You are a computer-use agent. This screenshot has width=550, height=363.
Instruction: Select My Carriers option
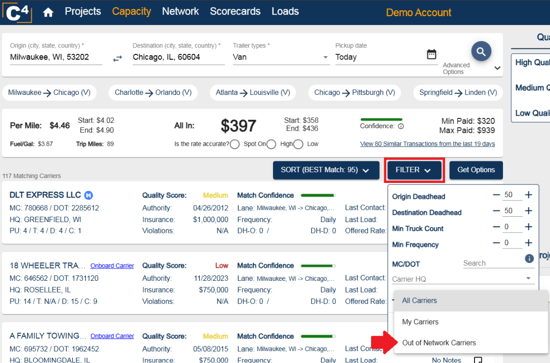(x=470, y=322)
